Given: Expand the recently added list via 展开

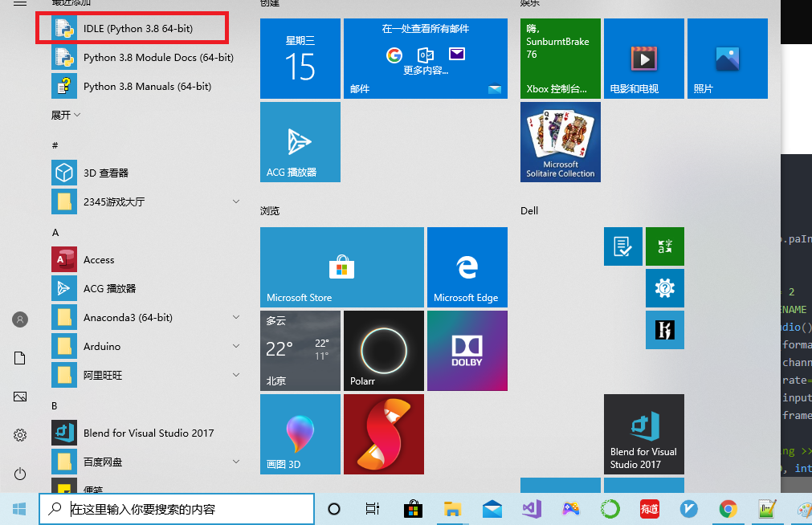Looking at the screenshot, I should (66, 115).
